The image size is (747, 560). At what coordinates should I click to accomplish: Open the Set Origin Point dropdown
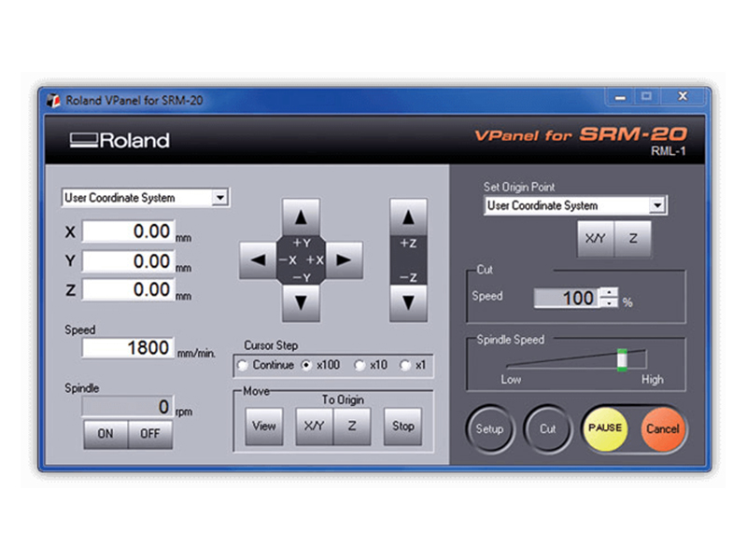657,205
